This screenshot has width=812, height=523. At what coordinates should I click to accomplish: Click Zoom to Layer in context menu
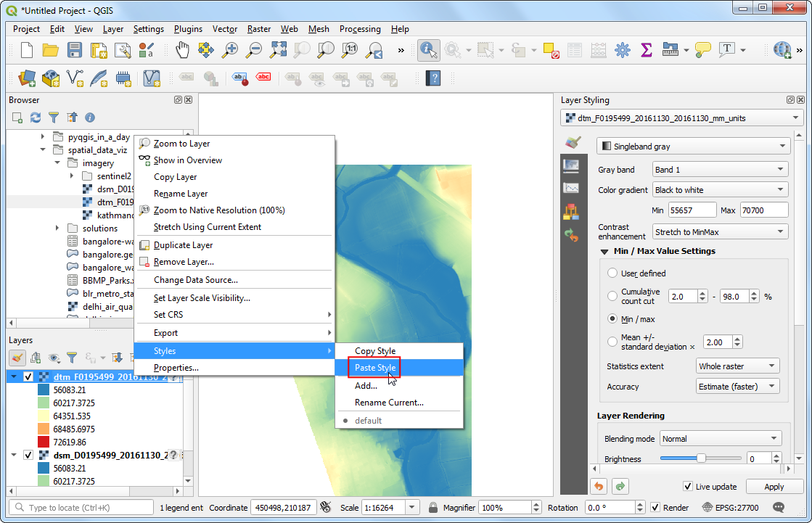point(234,144)
